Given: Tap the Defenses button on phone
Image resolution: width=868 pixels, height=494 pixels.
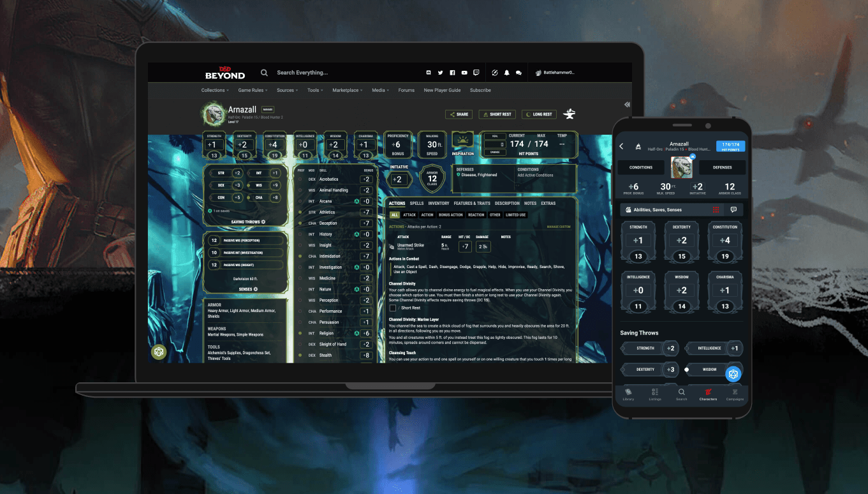Looking at the screenshot, I should [723, 167].
